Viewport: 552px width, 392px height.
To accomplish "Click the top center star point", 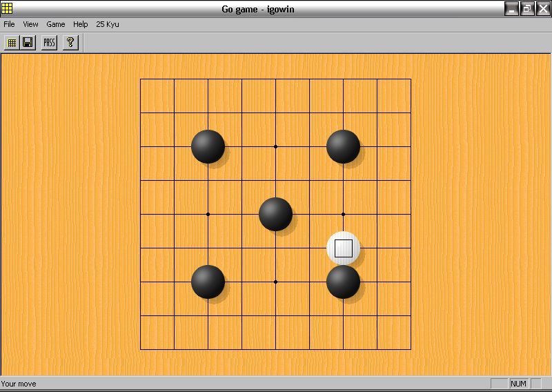I will (x=275, y=146).
